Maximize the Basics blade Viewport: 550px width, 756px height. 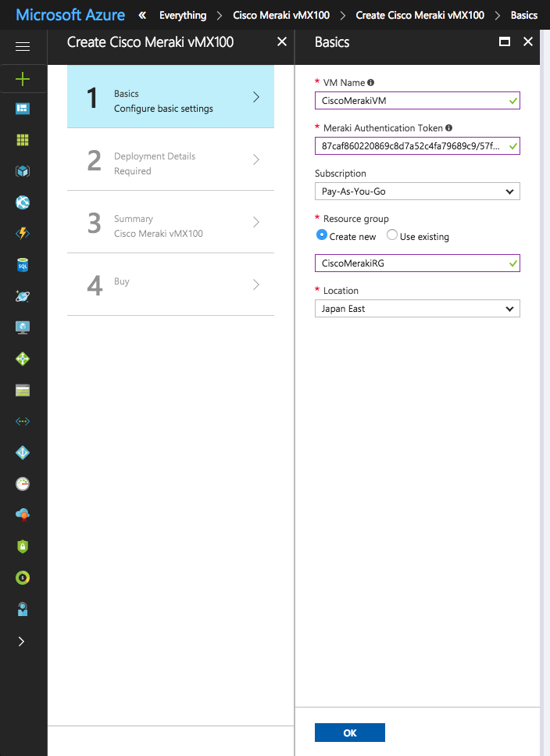(x=504, y=41)
